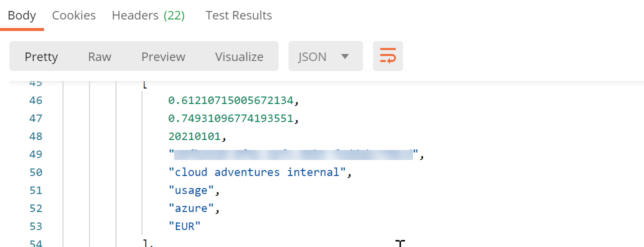Screen dimensions: 644x247
Task: Click line number 46 in gutter
Action: tap(35, 100)
